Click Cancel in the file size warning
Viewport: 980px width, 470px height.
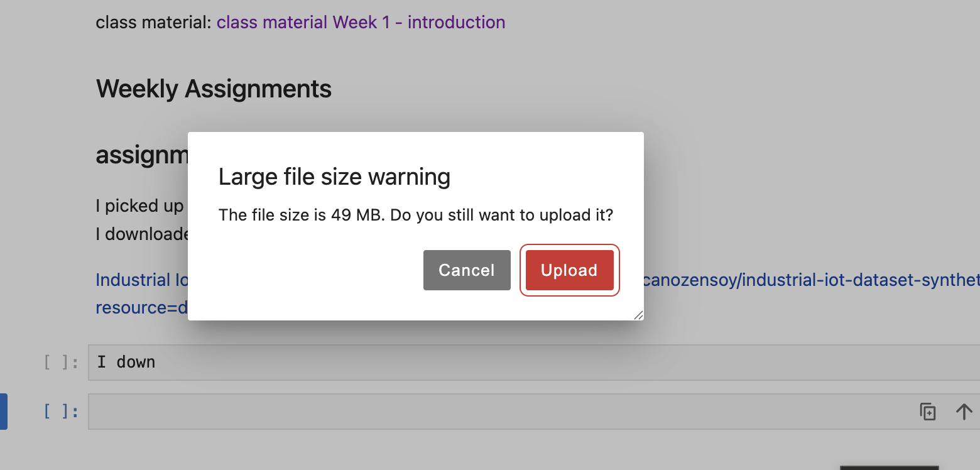coord(466,270)
